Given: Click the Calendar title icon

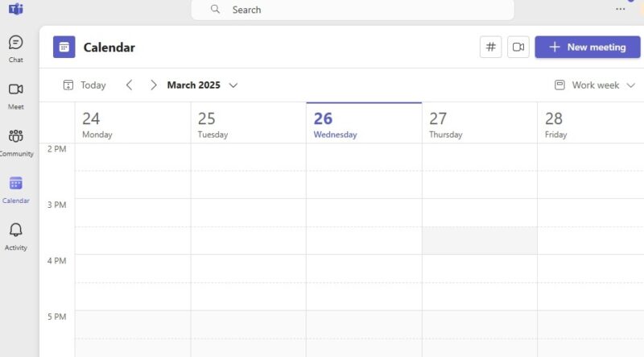Looking at the screenshot, I should click(x=64, y=47).
